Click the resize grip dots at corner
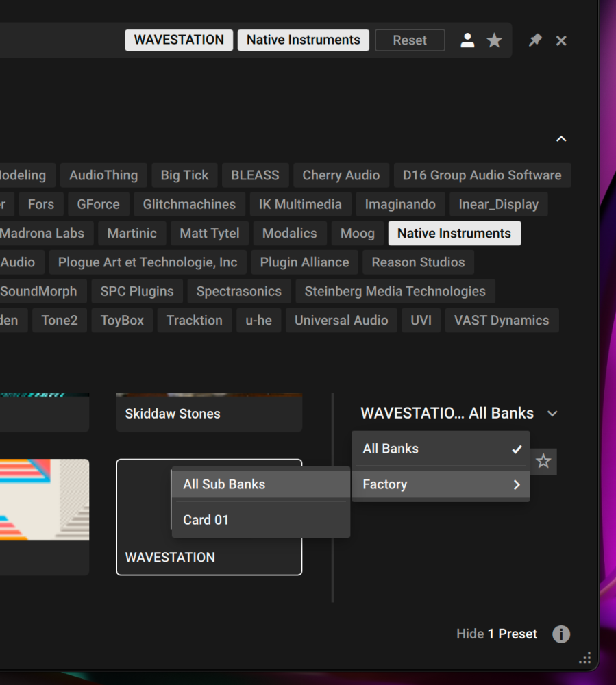 pyautogui.click(x=585, y=658)
